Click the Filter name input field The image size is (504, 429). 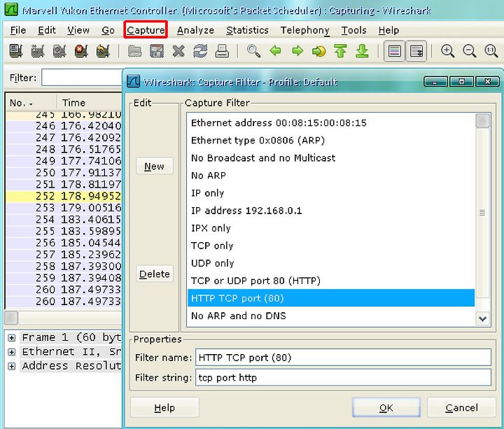coord(343,358)
